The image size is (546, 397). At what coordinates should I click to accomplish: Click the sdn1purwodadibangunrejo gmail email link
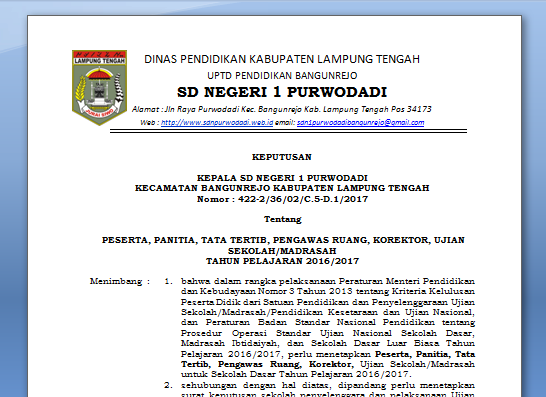coord(360,123)
